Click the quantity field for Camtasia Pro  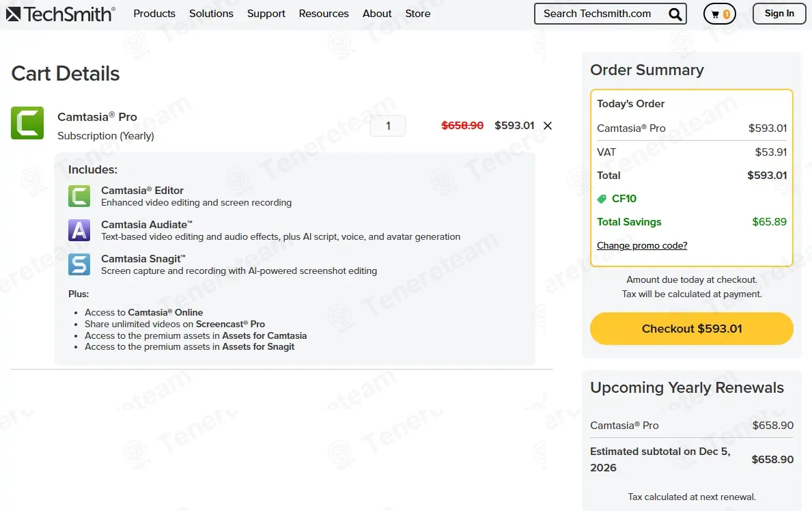coord(388,126)
